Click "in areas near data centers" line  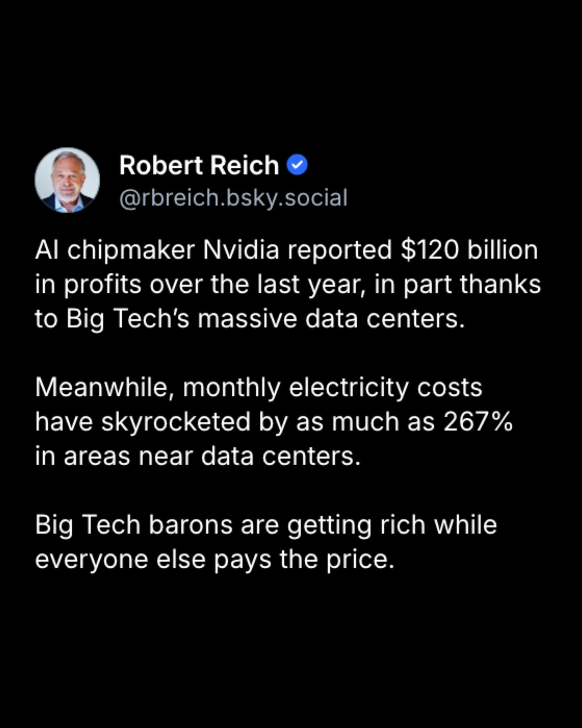(x=197, y=456)
